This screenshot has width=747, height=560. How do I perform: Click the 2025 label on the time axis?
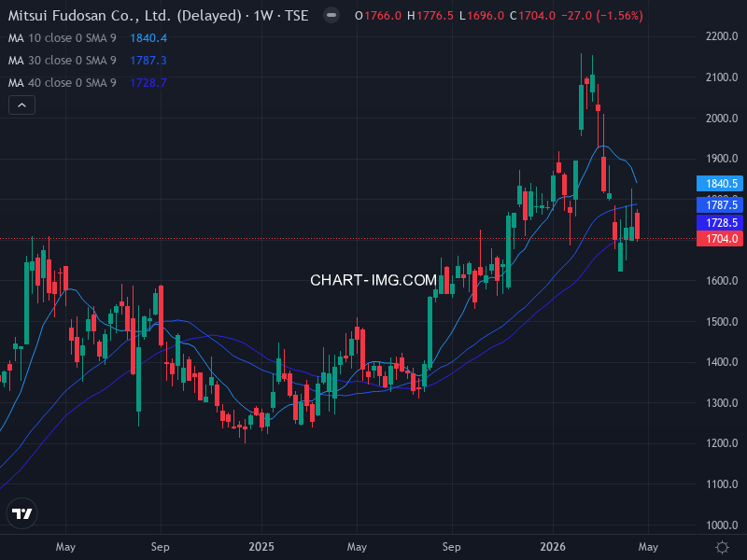click(x=261, y=547)
